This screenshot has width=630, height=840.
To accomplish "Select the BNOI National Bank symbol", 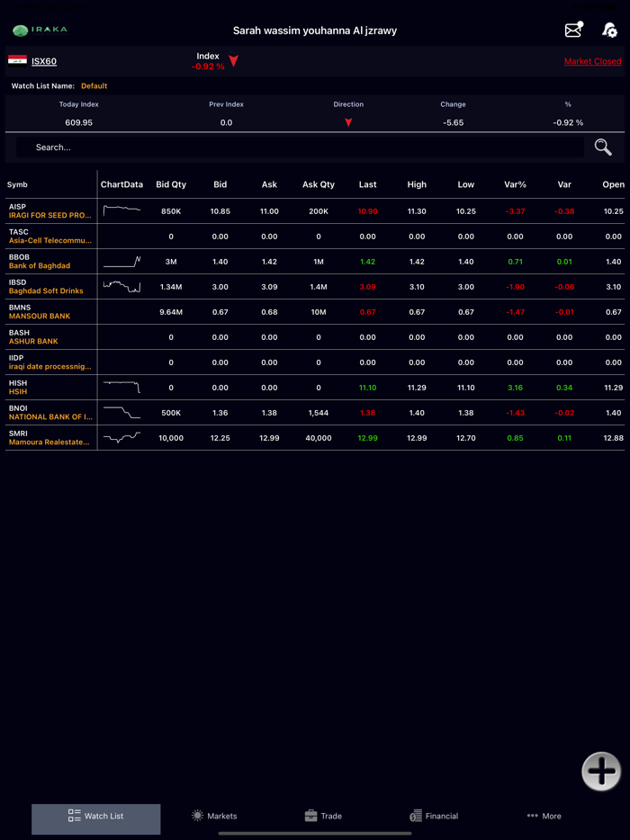I will pyautogui.click(x=51, y=413).
